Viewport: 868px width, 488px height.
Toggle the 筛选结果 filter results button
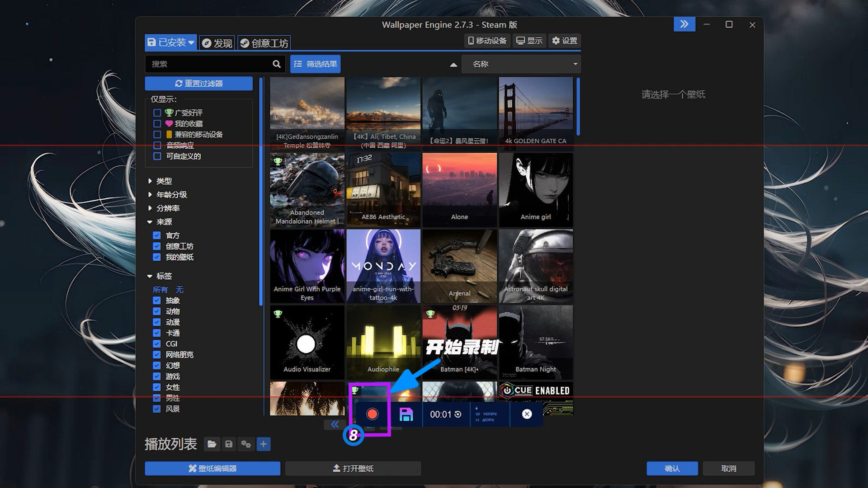(316, 64)
